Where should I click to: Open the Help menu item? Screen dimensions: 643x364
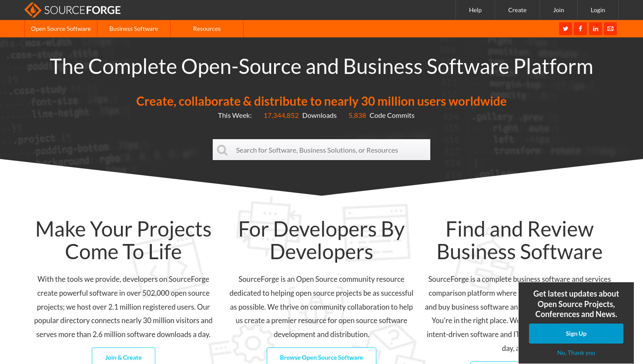tap(475, 10)
